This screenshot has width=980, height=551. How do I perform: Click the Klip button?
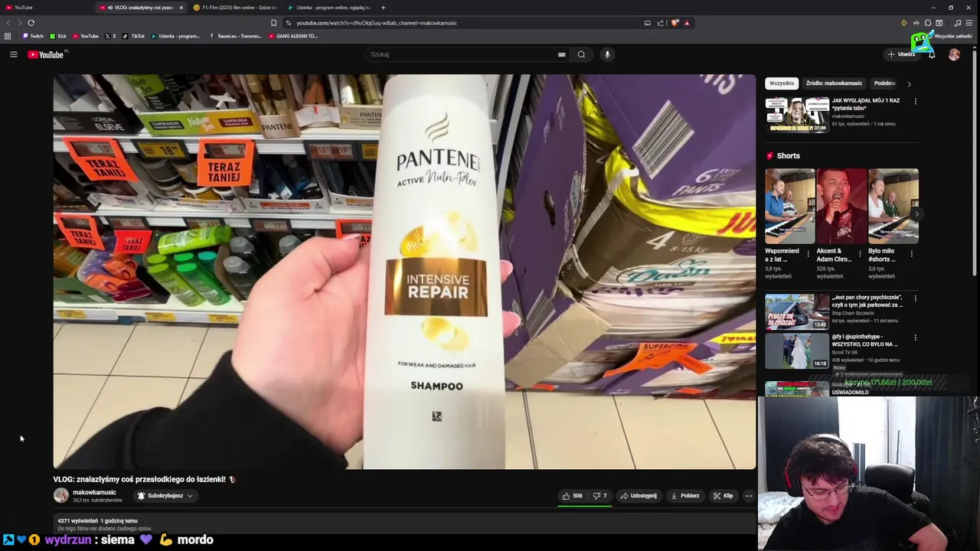(x=723, y=496)
